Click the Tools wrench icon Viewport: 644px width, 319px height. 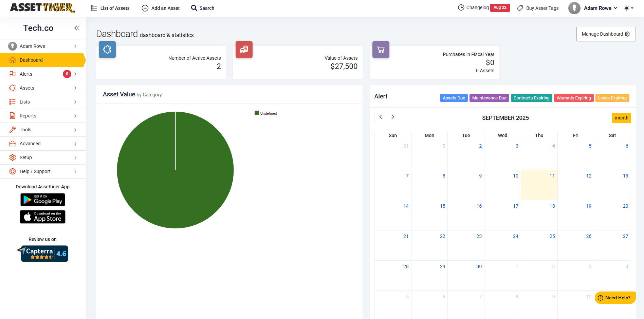point(13,130)
